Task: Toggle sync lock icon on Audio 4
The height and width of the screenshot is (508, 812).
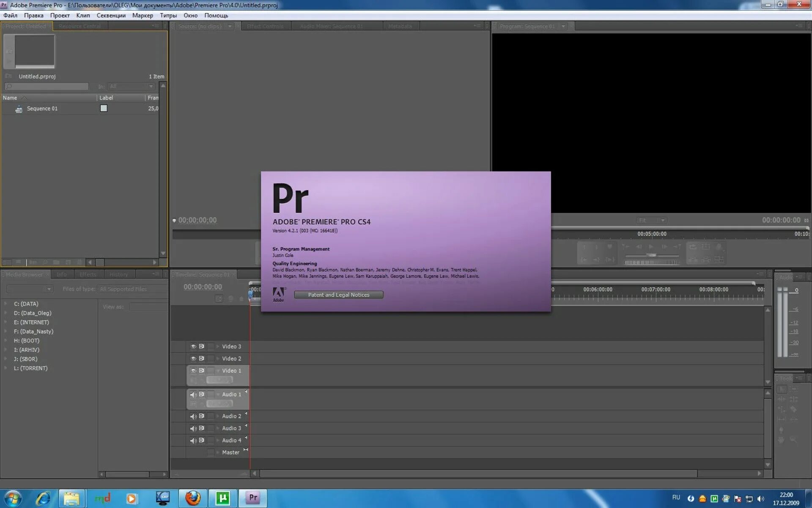Action: pyautogui.click(x=202, y=440)
